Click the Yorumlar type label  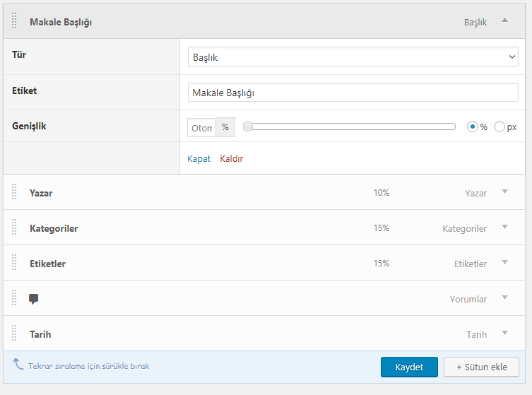click(468, 299)
